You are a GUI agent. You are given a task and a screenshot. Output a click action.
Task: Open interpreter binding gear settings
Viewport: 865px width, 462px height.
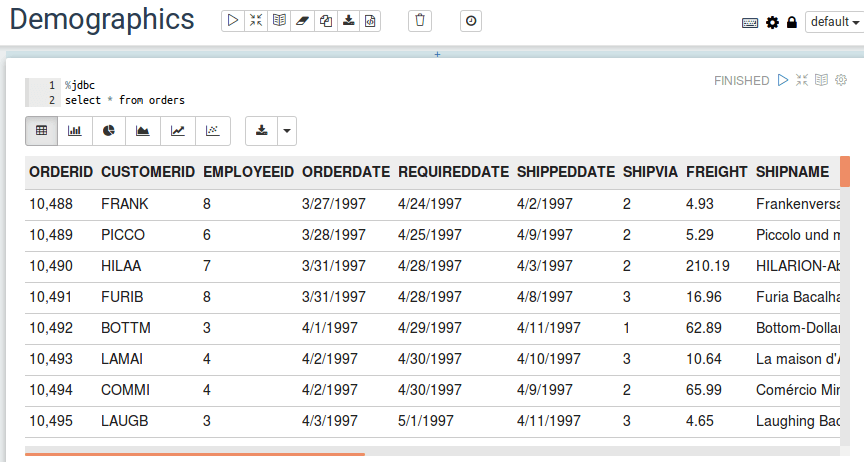(x=772, y=22)
